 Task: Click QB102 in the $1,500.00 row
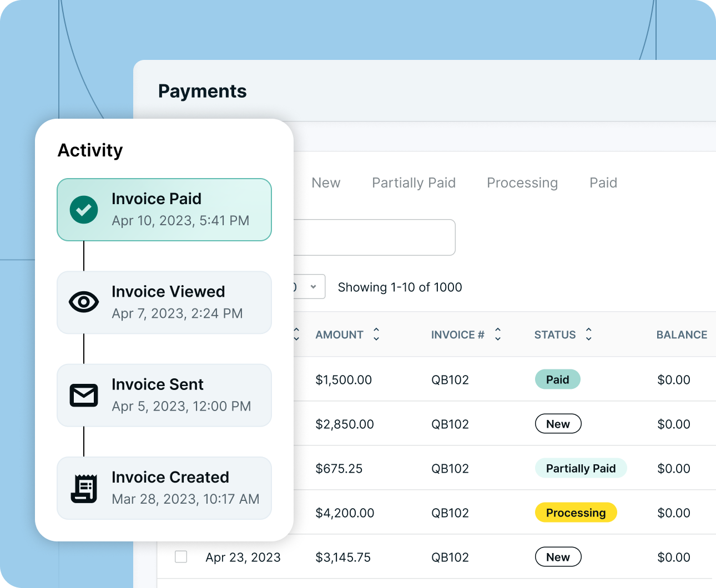pyautogui.click(x=450, y=380)
